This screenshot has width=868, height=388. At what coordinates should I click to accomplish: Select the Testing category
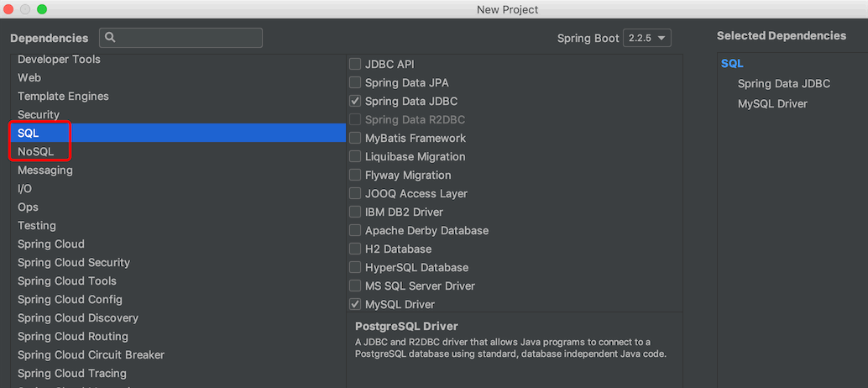pyautogui.click(x=178, y=225)
